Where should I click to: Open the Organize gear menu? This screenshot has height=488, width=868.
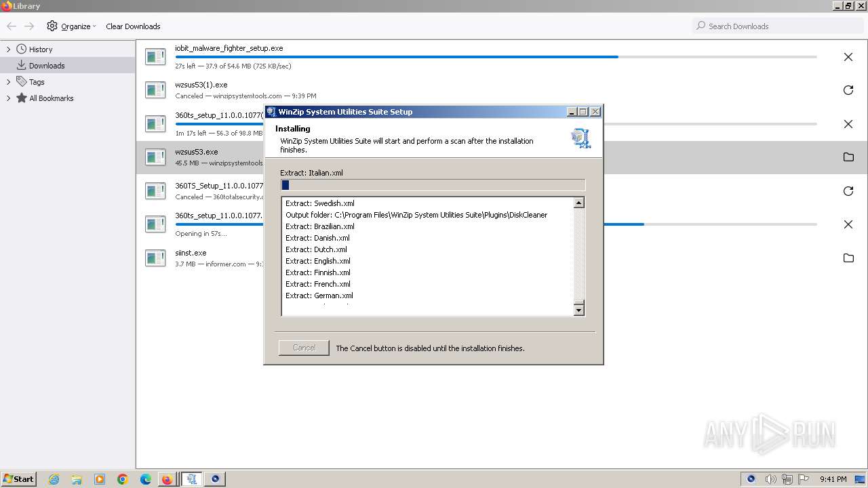[x=71, y=26]
